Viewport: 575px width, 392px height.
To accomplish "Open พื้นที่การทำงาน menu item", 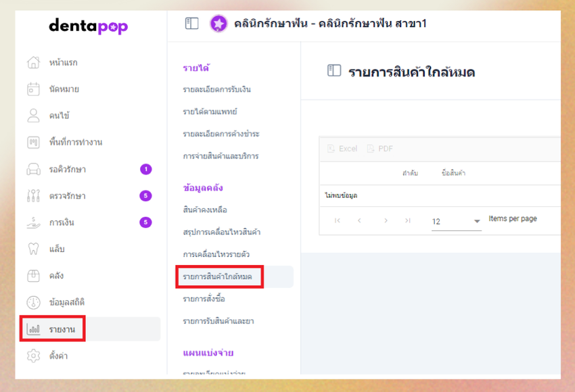I will [x=76, y=142].
